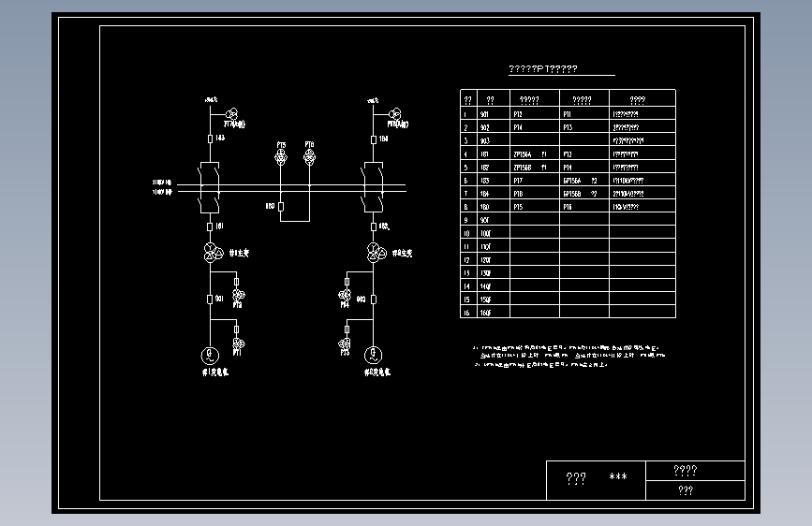Select table cell 'ZP156A' in row 4
812x526 pixels.
523,154
